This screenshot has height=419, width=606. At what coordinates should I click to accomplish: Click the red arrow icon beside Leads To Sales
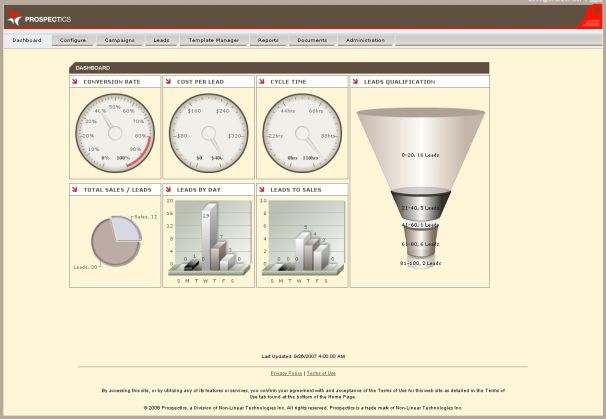262,189
